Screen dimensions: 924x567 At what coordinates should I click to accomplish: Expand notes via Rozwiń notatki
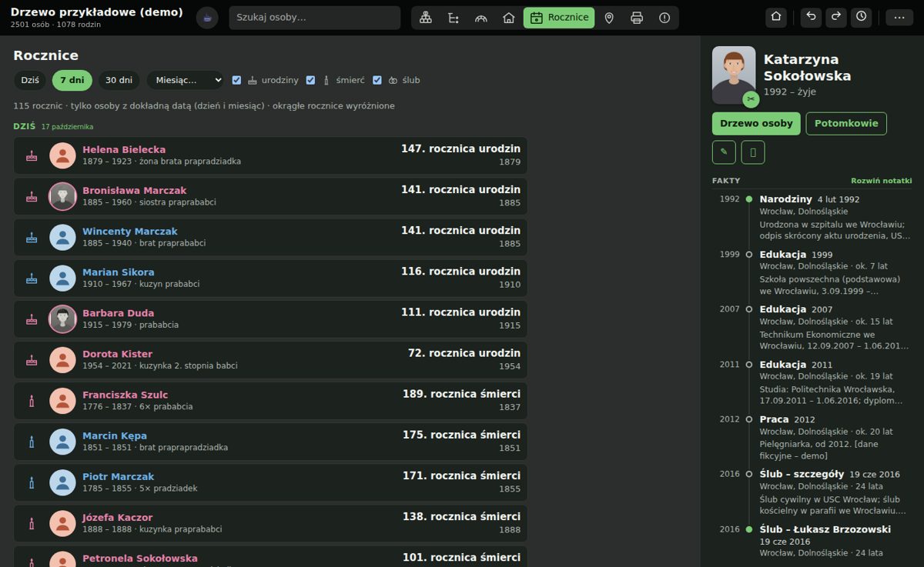881,181
